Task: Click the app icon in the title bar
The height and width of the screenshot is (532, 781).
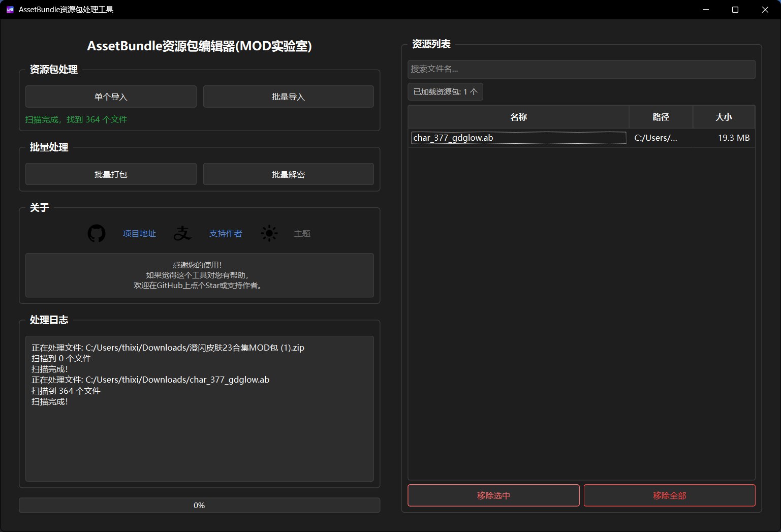Action: tap(10, 10)
